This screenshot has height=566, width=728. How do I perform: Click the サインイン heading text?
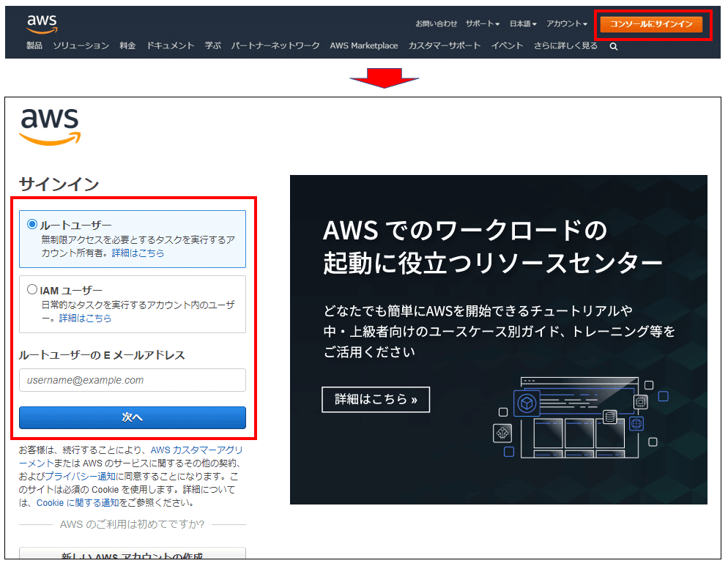pyautogui.click(x=59, y=185)
